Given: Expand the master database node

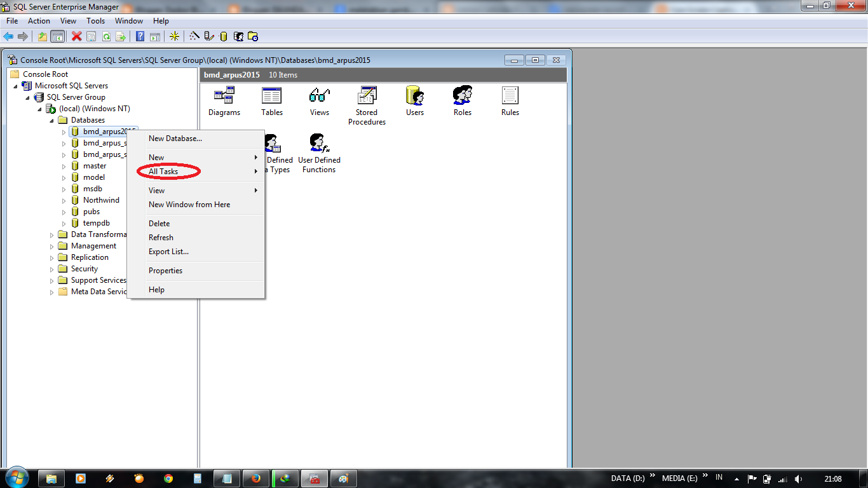Looking at the screenshot, I should 63,166.
